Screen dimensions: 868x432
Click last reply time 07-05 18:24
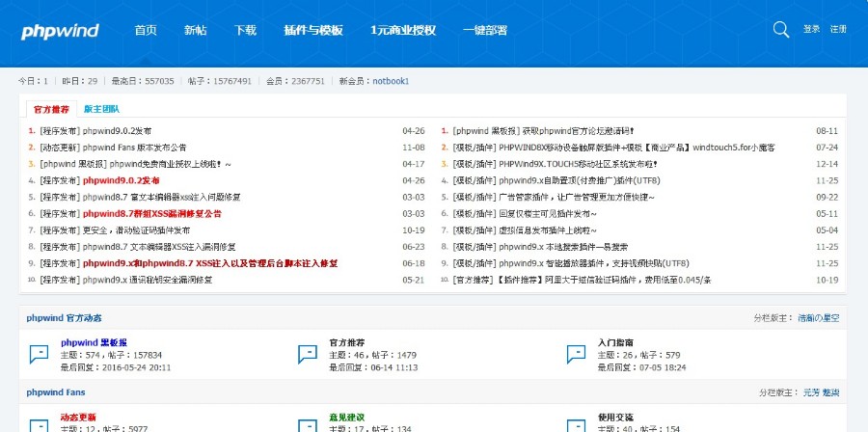(x=663, y=367)
